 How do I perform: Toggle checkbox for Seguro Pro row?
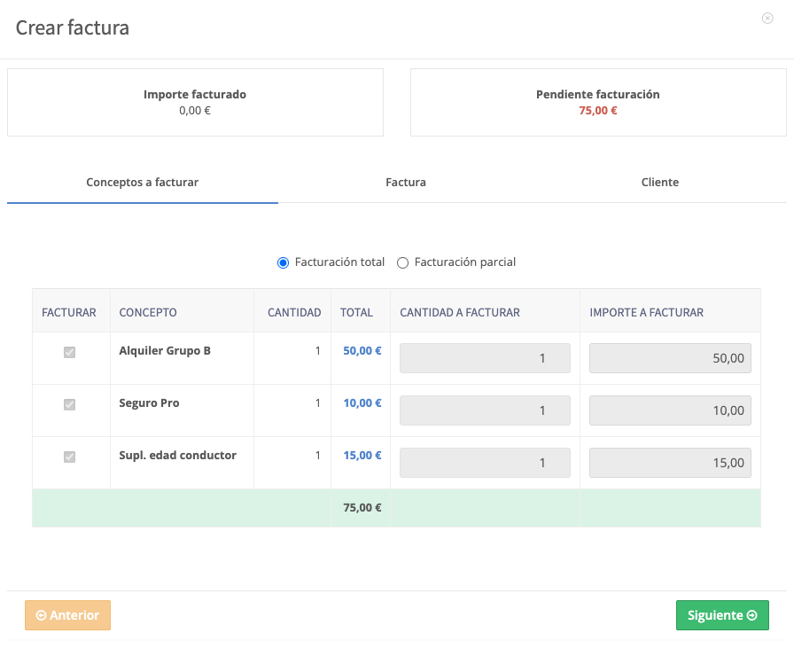pyautogui.click(x=69, y=404)
